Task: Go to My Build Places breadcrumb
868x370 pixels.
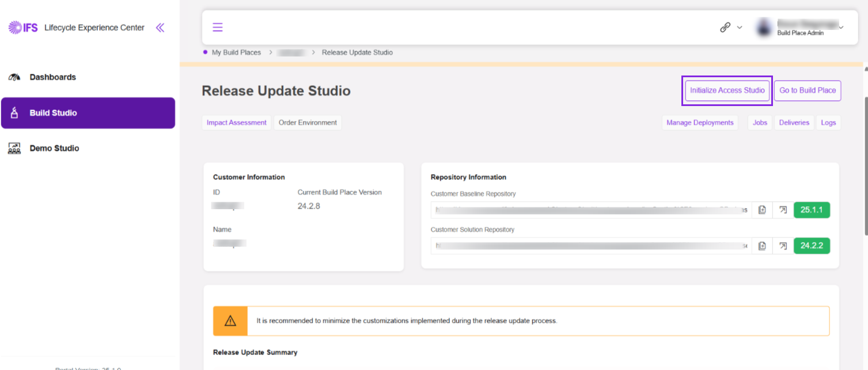Action: [236, 52]
